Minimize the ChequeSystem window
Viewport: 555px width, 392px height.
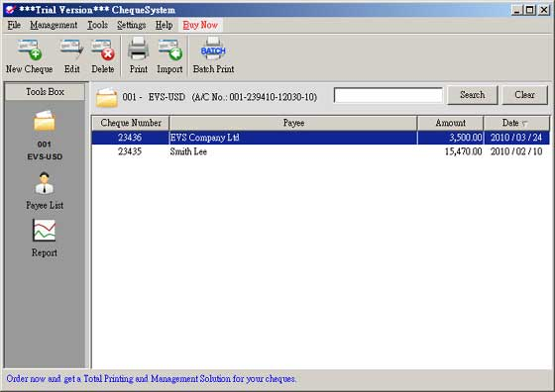pos(516,10)
